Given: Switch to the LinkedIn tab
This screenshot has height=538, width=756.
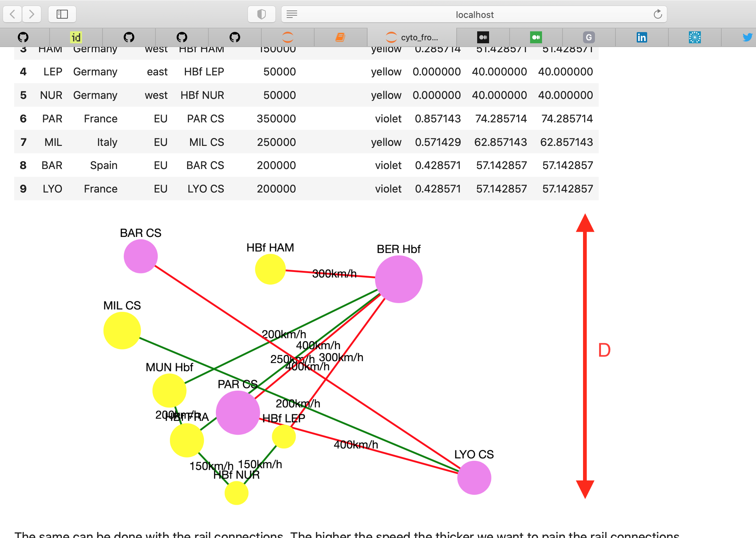Looking at the screenshot, I should (x=642, y=37).
